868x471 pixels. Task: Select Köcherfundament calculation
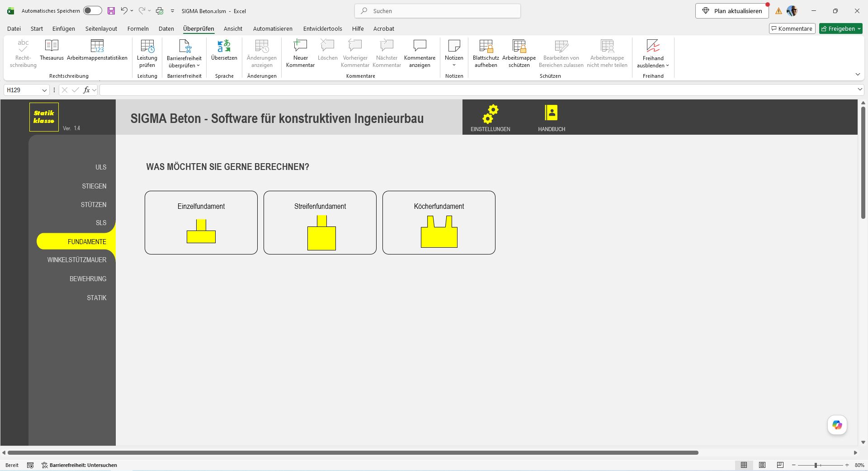point(439,222)
